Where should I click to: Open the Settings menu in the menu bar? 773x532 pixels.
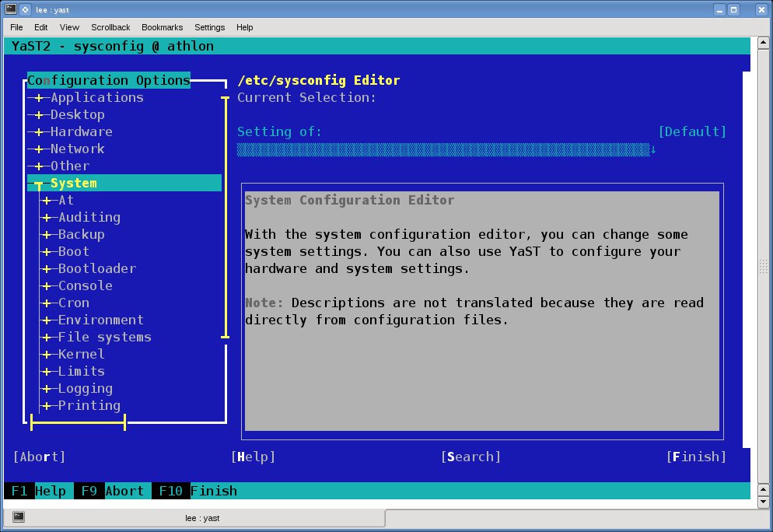coord(209,27)
